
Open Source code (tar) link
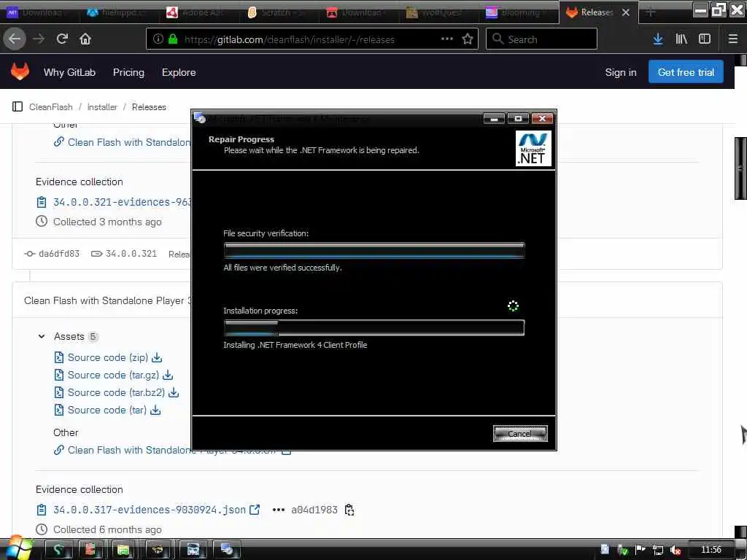point(107,410)
